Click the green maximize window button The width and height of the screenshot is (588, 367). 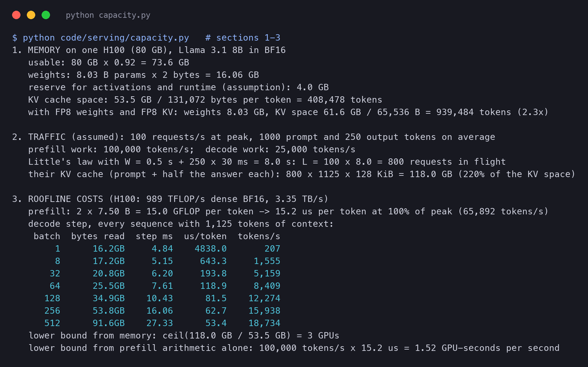(x=46, y=15)
